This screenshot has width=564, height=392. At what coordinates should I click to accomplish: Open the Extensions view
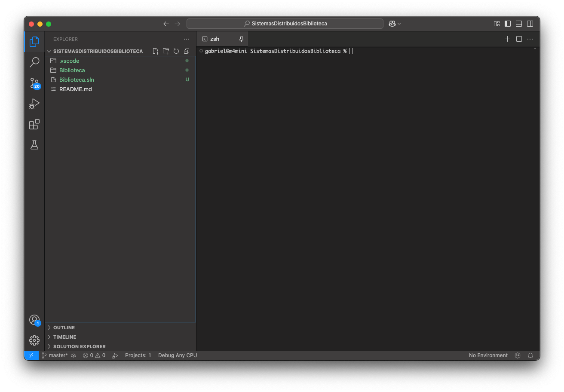click(34, 124)
